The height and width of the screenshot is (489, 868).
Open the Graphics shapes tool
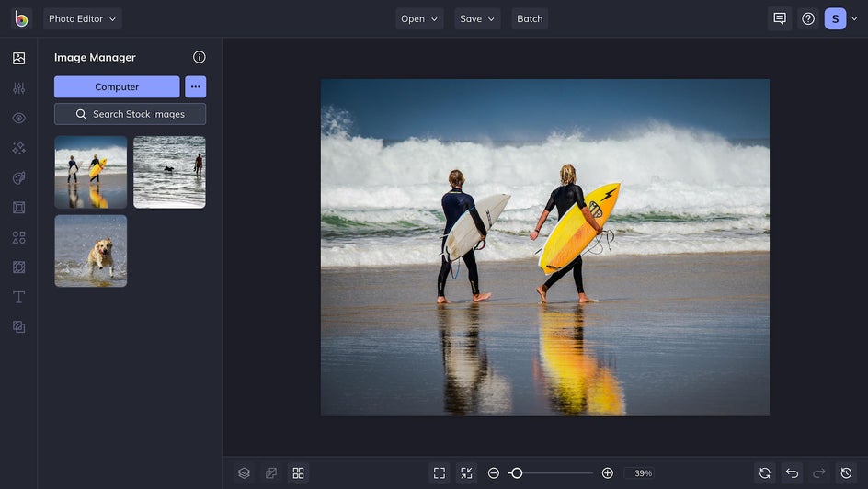(18, 237)
